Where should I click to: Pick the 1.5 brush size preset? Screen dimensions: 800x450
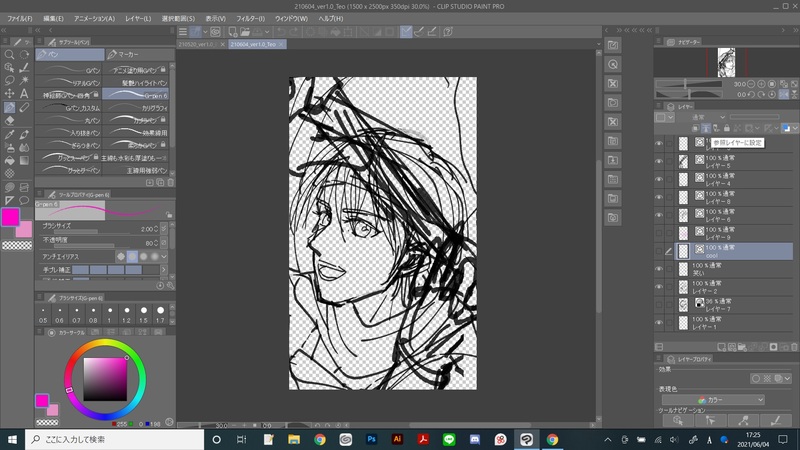143,314
